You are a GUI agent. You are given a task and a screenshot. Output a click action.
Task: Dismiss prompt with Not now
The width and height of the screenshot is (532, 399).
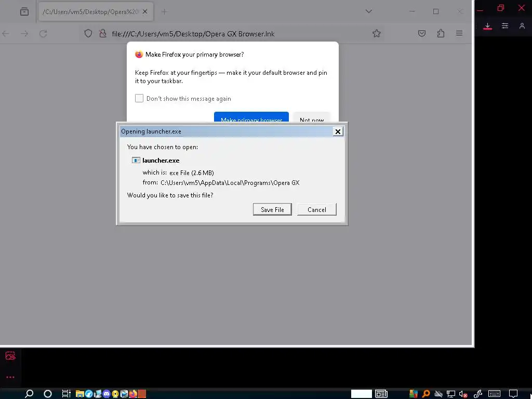pos(312,117)
